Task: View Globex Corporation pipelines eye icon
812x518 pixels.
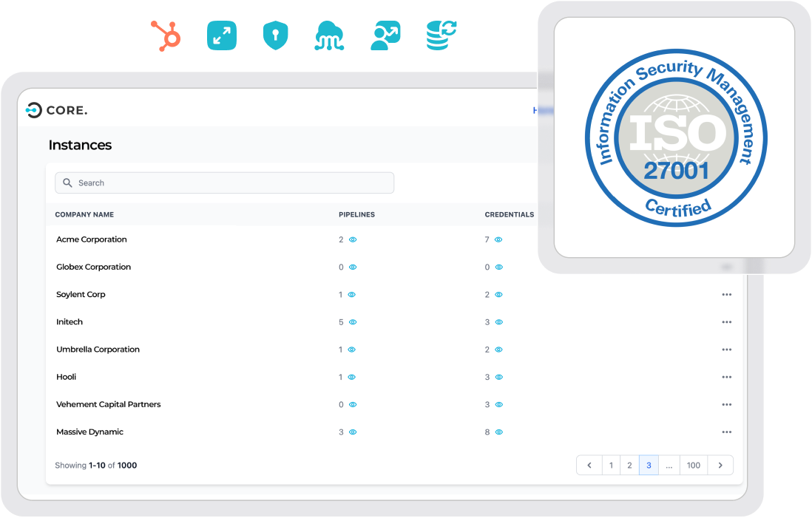Action: 353,267
